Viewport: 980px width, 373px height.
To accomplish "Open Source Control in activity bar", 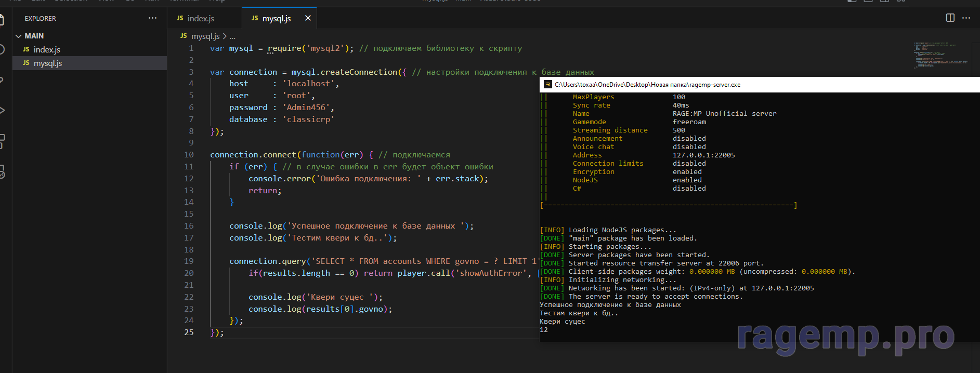I will pyautogui.click(x=2, y=79).
